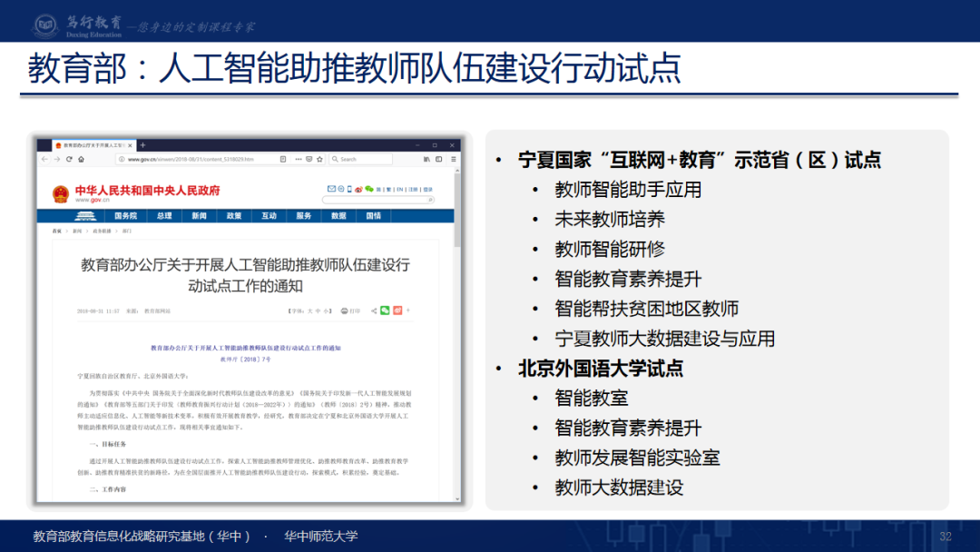Click the browser Forward arrow button
The image size is (980, 552).
(57, 160)
